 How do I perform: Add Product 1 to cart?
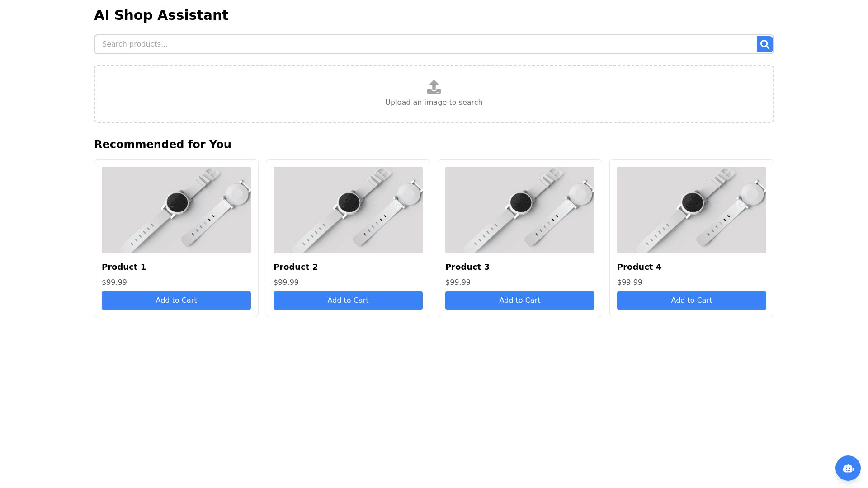(176, 300)
